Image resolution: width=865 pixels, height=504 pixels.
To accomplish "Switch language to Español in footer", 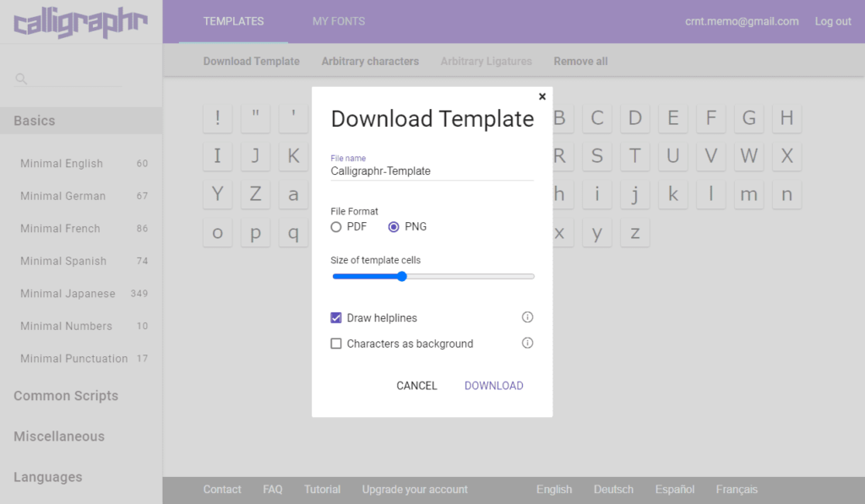I will (x=675, y=489).
